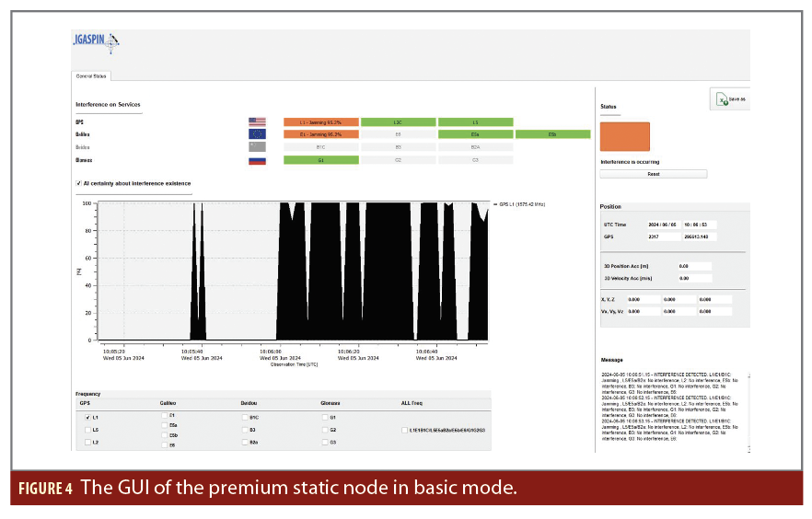The image size is (812, 519).
Task: Select the orange GPS L1 Jamming indicator
Action: (320, 121)
